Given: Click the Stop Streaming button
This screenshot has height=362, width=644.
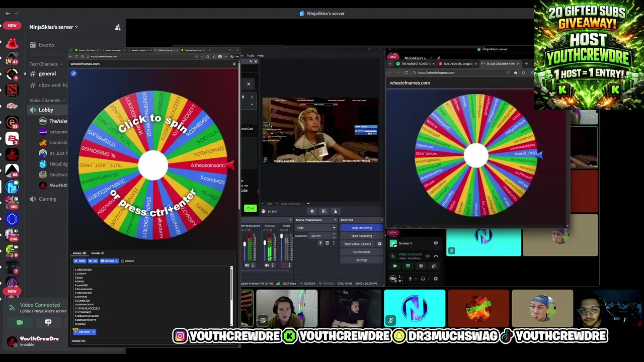Looking at the screenshot, I should point(362,228).
